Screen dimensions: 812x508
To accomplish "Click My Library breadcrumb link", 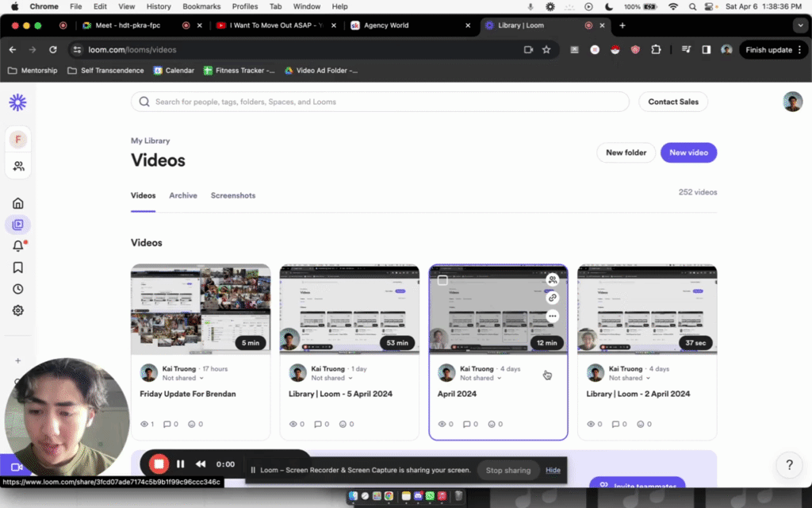I will tap(150, 140).
